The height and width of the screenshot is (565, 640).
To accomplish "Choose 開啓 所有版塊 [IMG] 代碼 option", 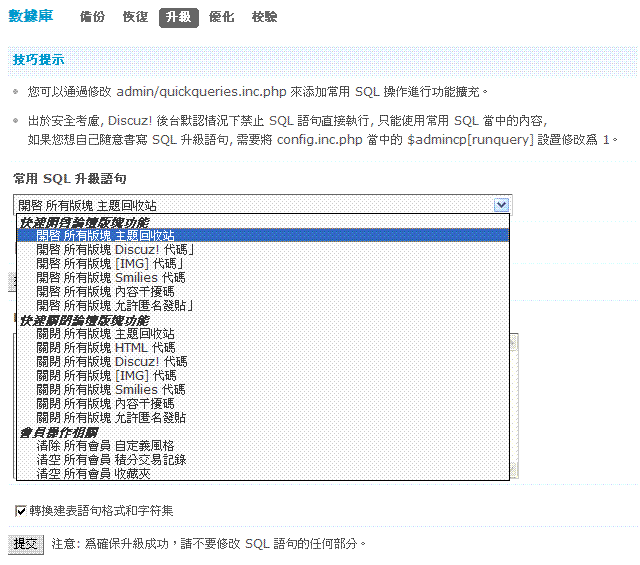I will pos(263,264).
